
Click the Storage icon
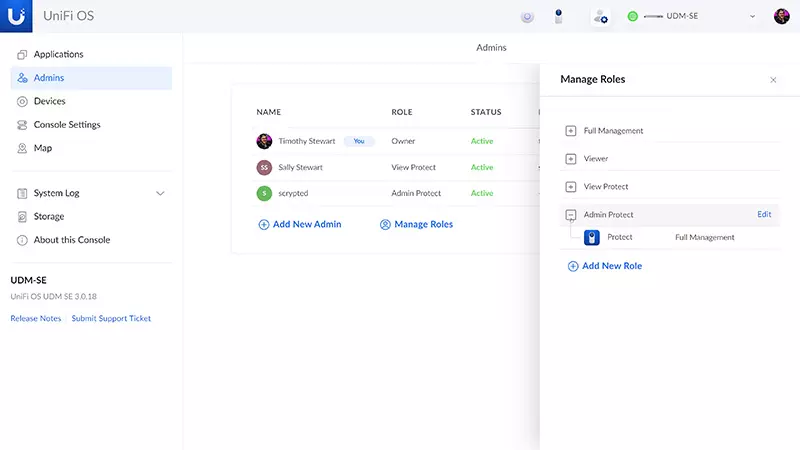pos(22,217)
